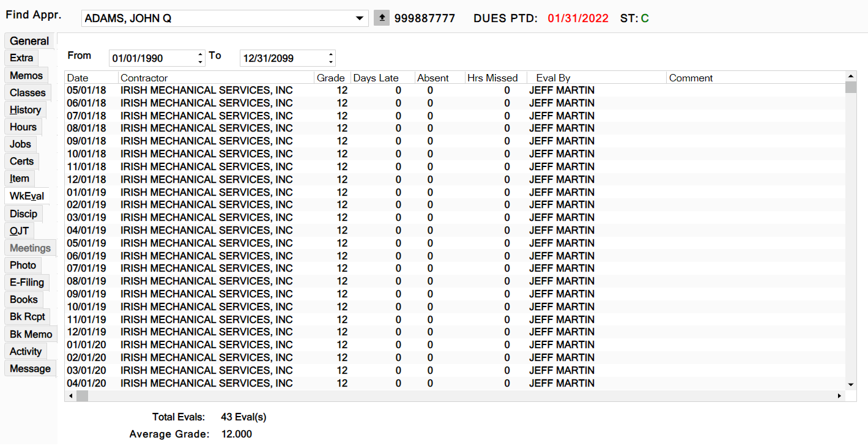Open the E-Filing tab
Screen dimensions: 868x446
coord(27,283)
